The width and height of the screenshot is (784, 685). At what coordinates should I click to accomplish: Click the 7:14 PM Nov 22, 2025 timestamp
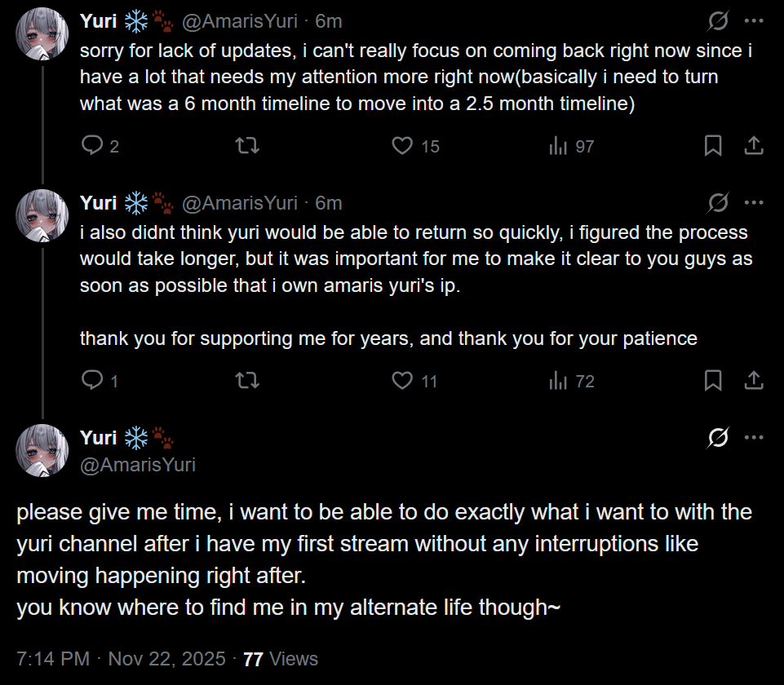[121, 659]
